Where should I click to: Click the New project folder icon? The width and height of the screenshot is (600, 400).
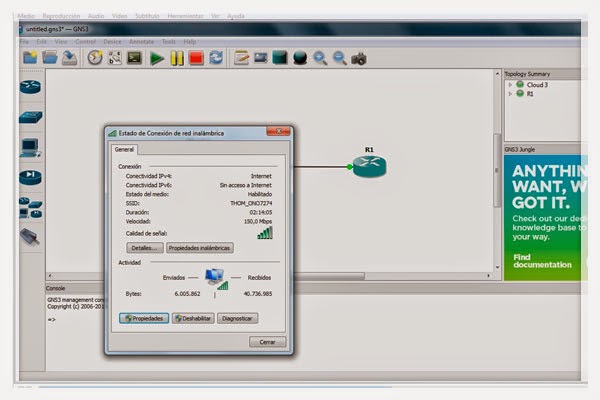click(30, 58)
